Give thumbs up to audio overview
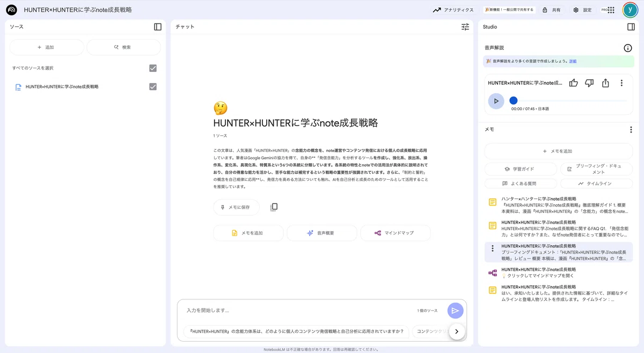Screen dimensions: 644x353 tap(574, 83)
